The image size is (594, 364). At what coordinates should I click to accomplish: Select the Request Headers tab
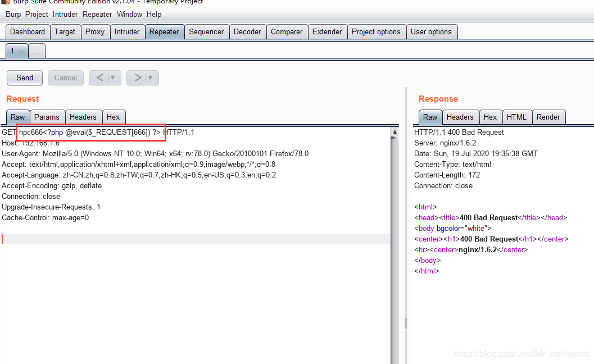(x=83, y=117)
